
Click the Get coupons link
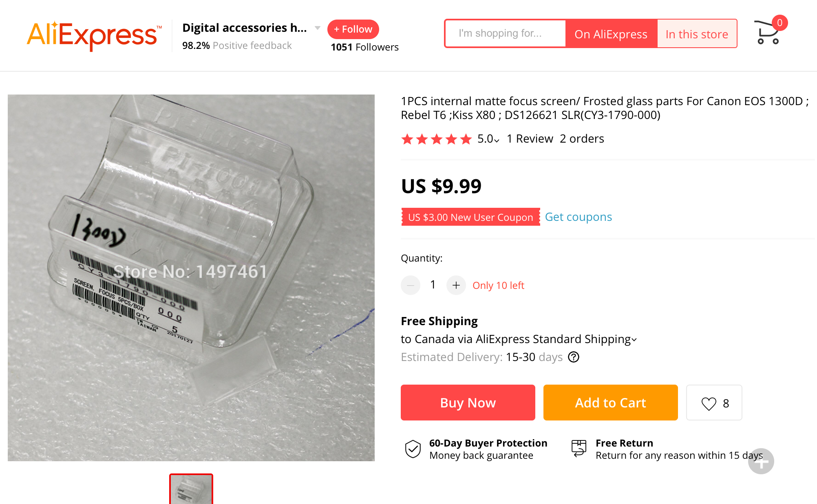[578, 217]
